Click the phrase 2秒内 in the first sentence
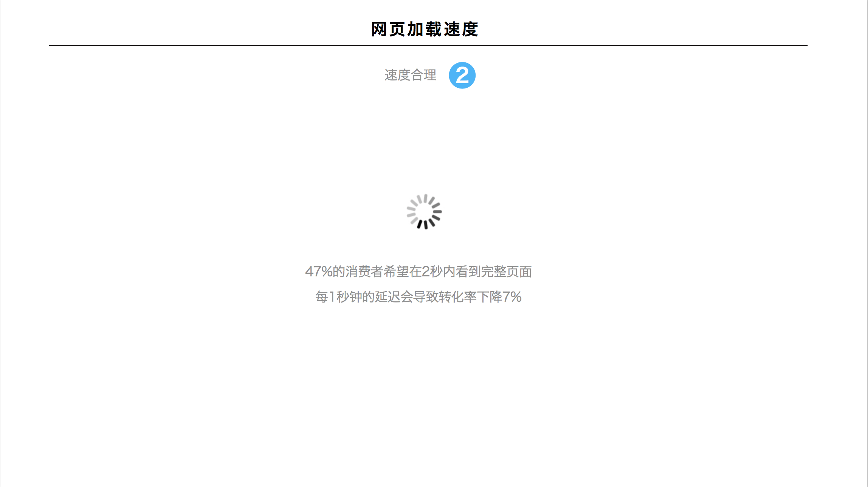The image size is (868, 487). 438,271
